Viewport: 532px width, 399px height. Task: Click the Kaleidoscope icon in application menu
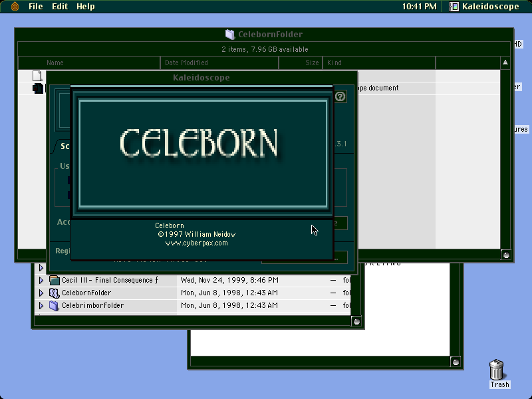(x=454, y=7)
